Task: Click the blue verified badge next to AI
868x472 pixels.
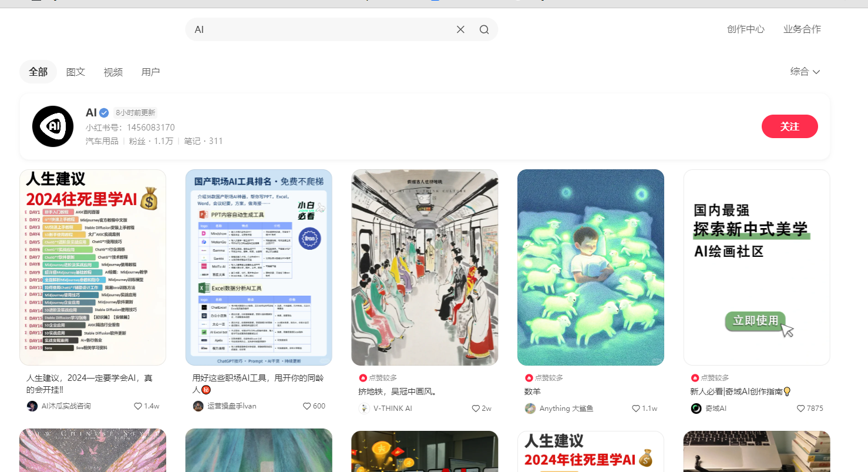Action: (x=104, y=113)
